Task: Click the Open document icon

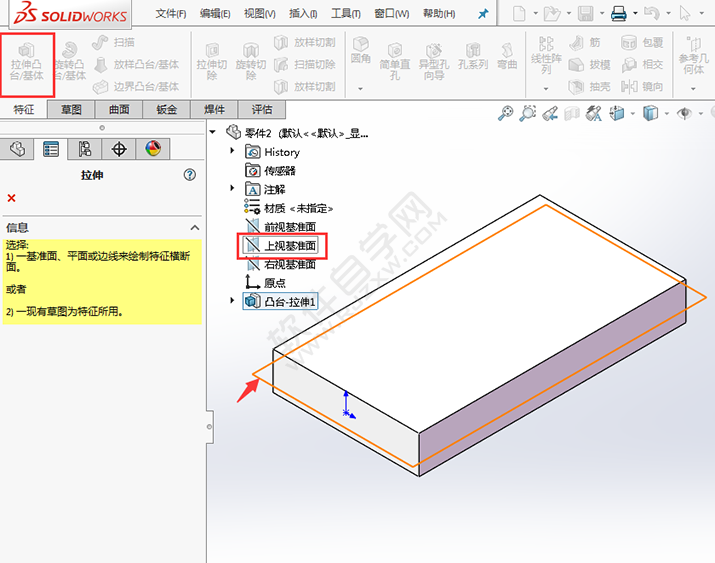Action: (552, 14)
